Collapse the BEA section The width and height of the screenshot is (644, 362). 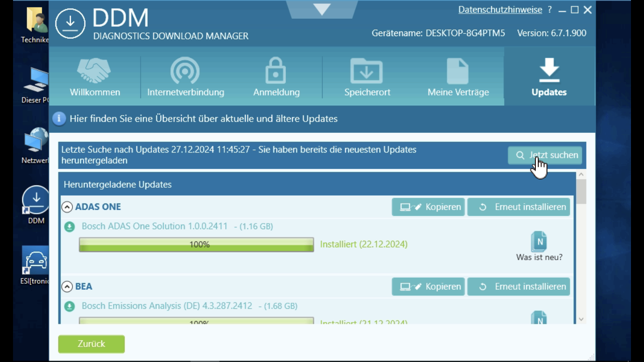(67, 287)
